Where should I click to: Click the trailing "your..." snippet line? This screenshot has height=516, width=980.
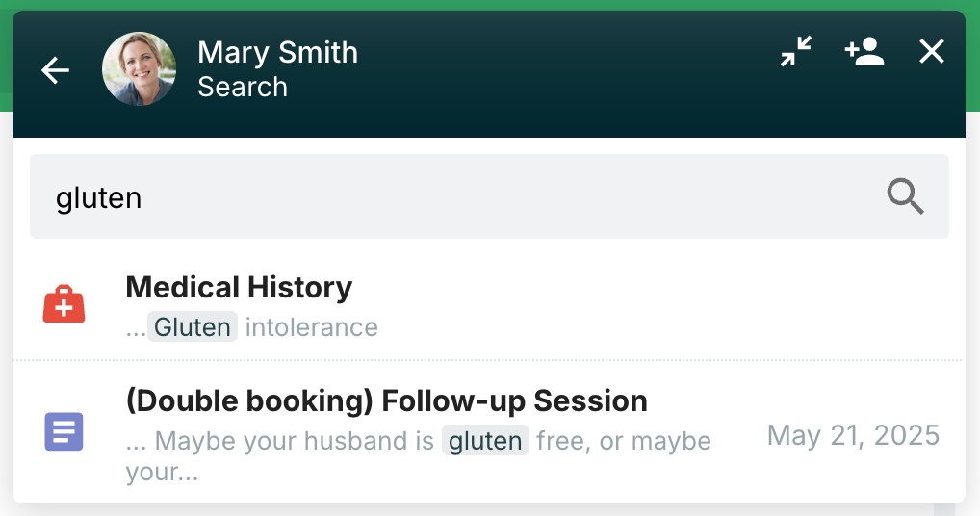pos(162,473)
